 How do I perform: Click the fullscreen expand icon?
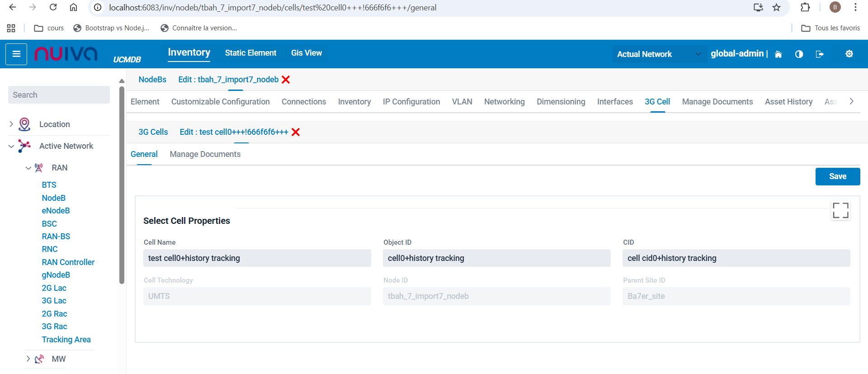[x=840, y=210]
